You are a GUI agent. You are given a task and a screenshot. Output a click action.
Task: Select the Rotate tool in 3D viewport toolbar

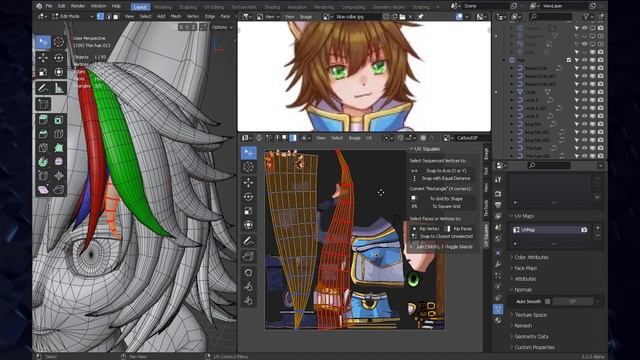tap(59, 58)
